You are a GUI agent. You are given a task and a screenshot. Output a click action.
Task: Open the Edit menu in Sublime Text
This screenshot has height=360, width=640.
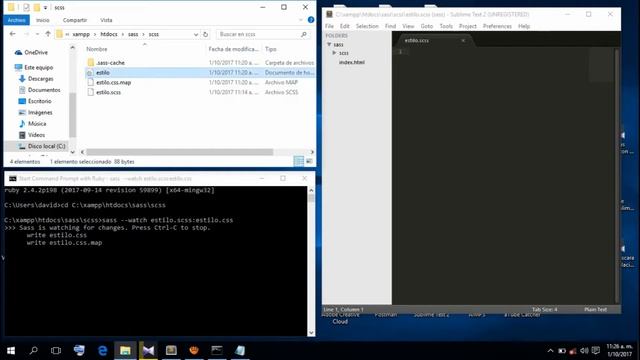pyautogui.click(x=345, y=26)
